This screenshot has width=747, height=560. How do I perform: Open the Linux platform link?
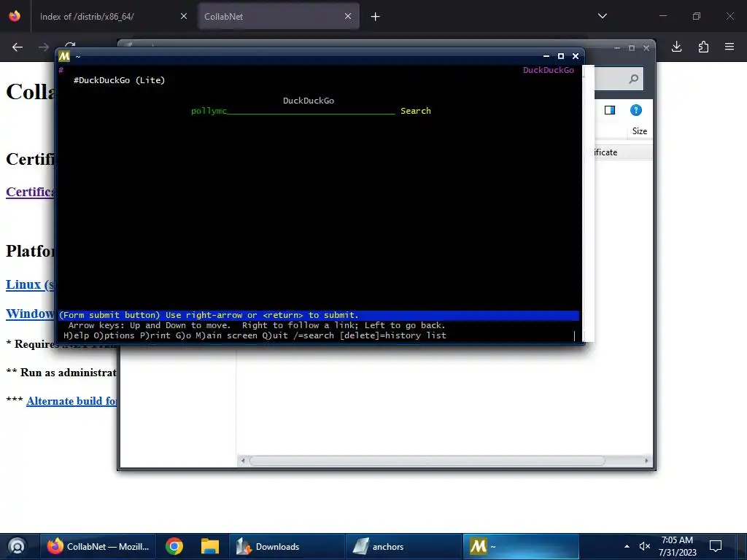point(29,284)
